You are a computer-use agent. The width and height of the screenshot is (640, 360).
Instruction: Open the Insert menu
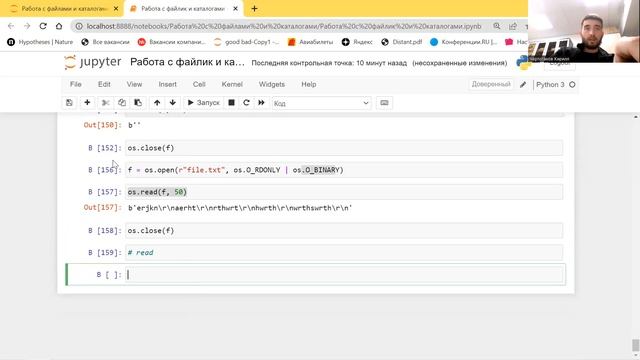click(167, 84)
